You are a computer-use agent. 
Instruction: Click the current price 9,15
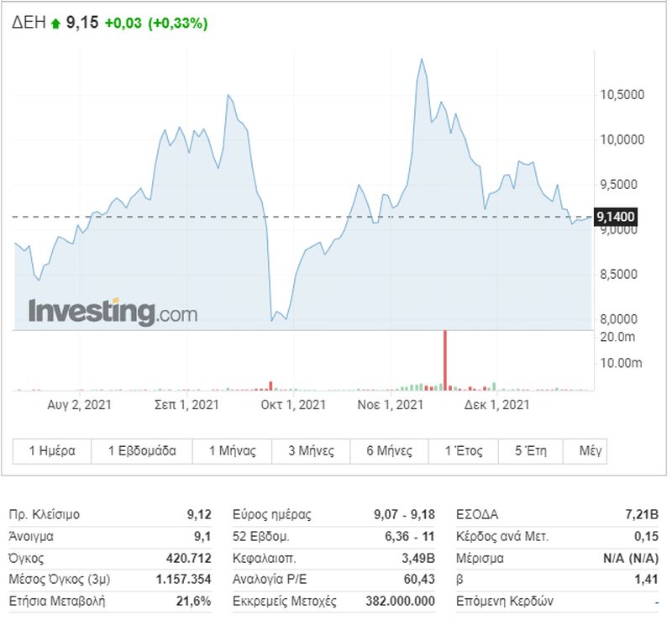(81, 23)
